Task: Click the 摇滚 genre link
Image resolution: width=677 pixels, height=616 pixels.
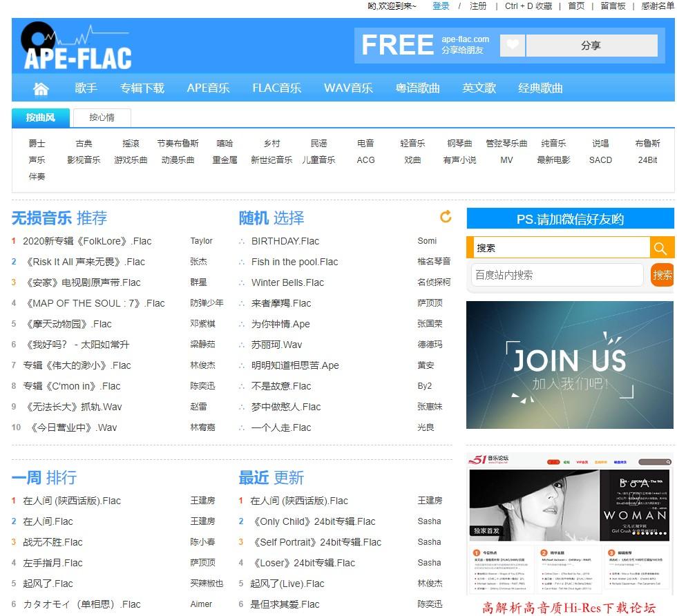Action: pos(131,144)
